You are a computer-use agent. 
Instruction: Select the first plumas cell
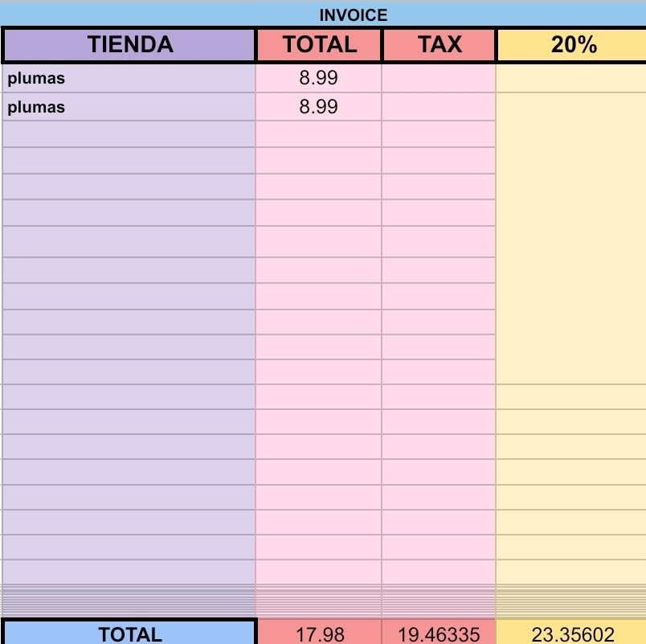pos(129,78)
